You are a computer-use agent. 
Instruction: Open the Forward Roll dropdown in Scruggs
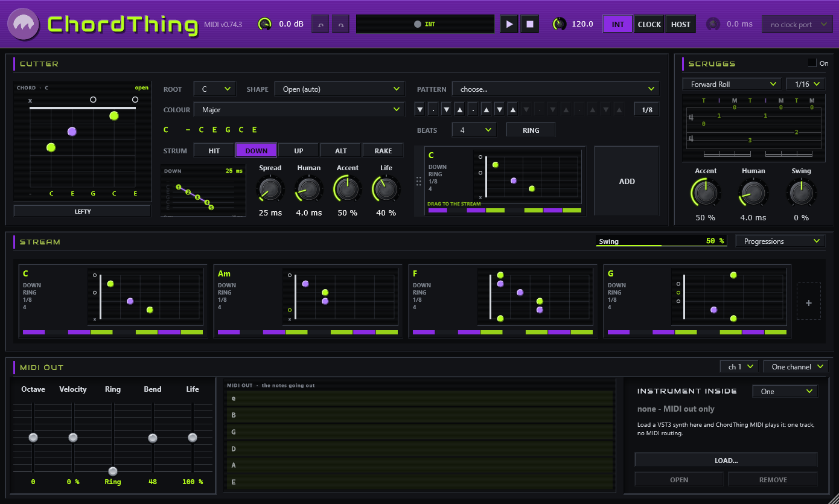point(733,84)
